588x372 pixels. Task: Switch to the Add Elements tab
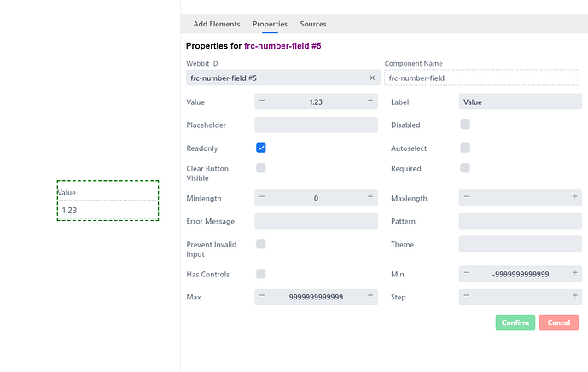(x=217, y=24)
